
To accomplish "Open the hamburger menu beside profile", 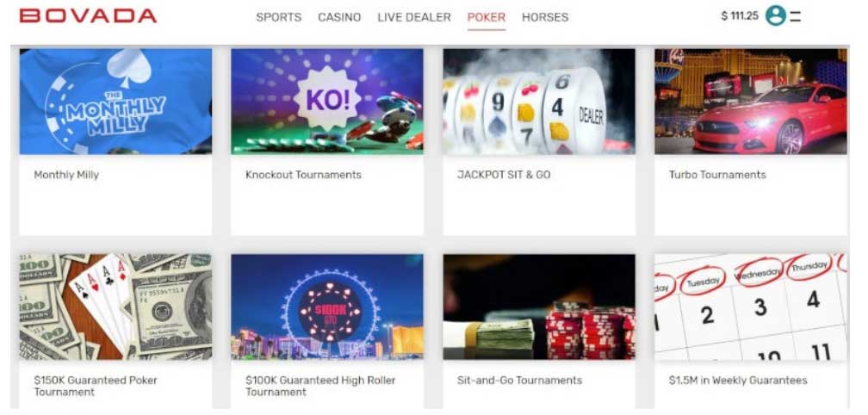I will point(796,16).
